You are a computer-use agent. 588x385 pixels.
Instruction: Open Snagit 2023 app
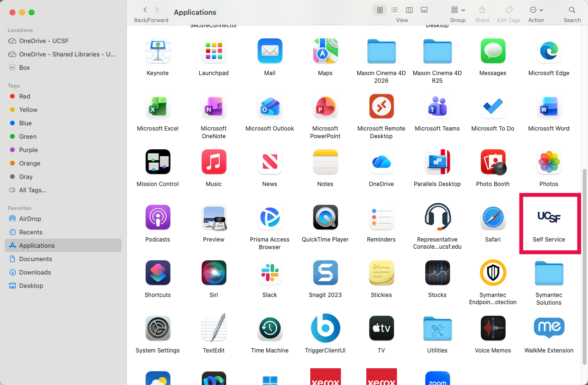pos(325,273)
